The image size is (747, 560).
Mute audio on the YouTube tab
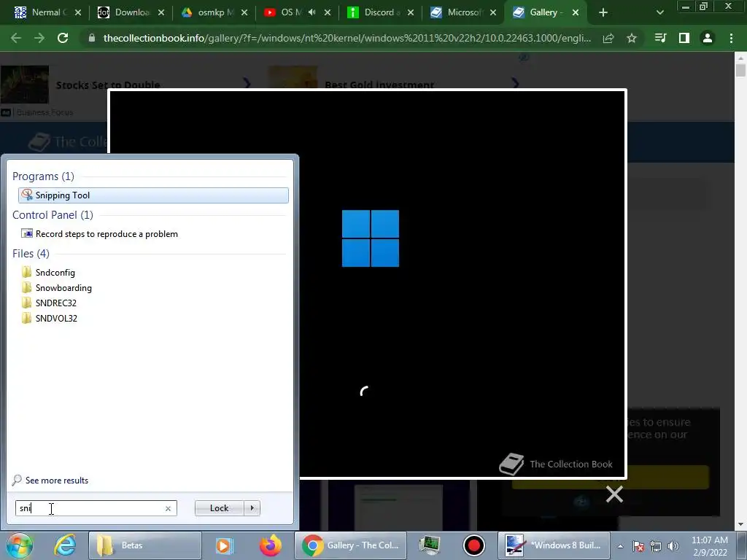tap(312, 12)
